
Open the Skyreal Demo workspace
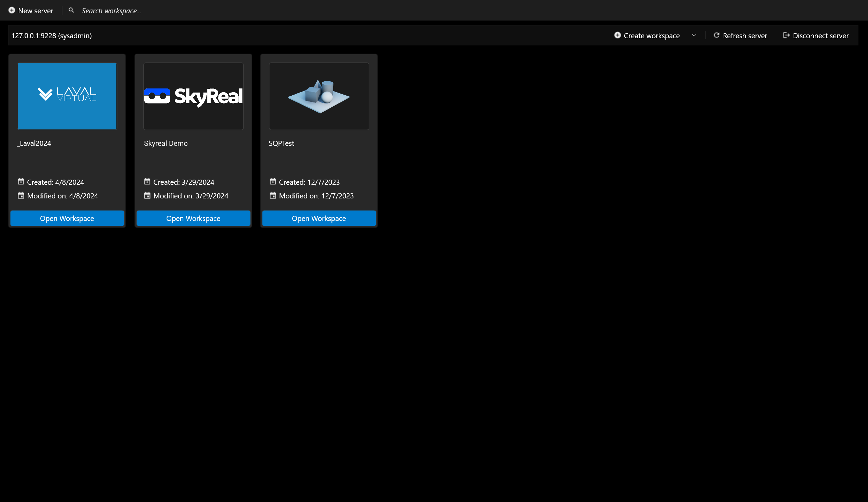click(x=193, y=218)
